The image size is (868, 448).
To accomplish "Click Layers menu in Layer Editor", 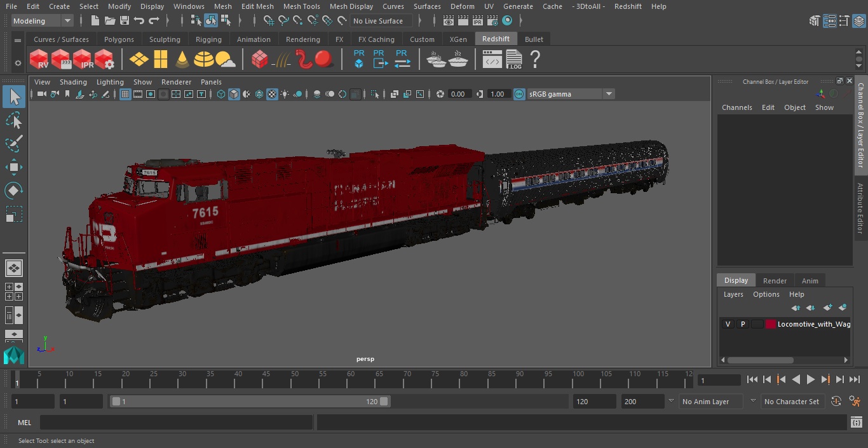I will (x=733, y=294).
